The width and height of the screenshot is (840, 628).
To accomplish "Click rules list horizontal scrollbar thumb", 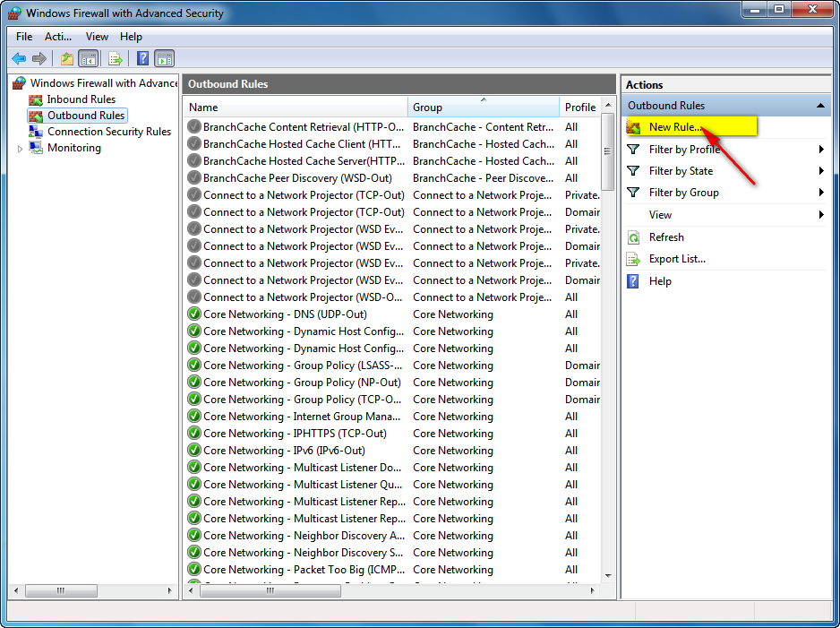I will pyautogui.click(x=270, y=590).
